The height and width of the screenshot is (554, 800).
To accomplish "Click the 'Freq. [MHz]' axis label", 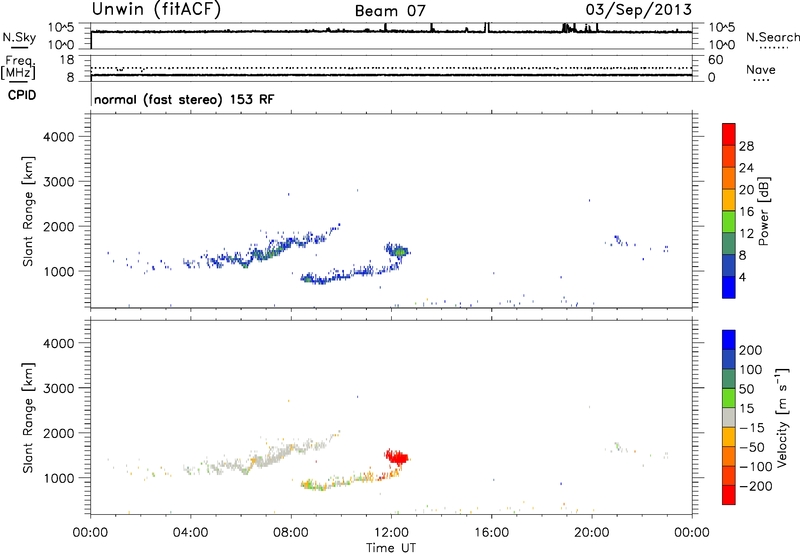I will [x=19, y=67].
